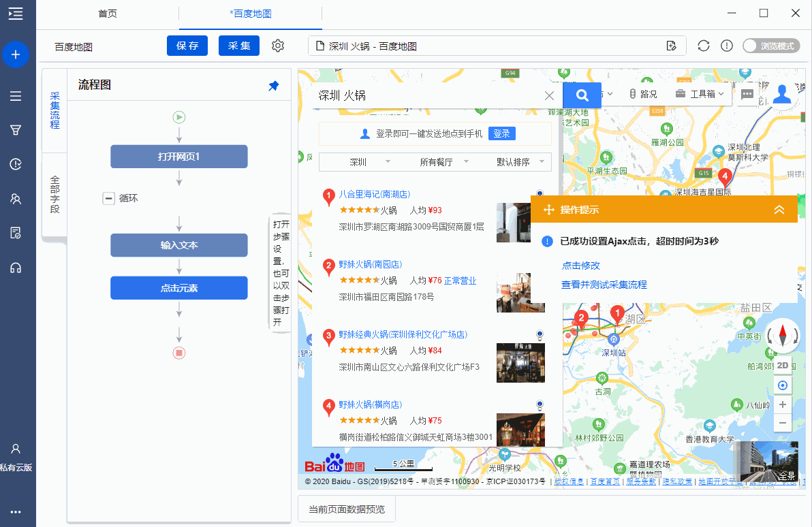Zoom in with map plus button

pyautogui.click(x=783, y=404)
